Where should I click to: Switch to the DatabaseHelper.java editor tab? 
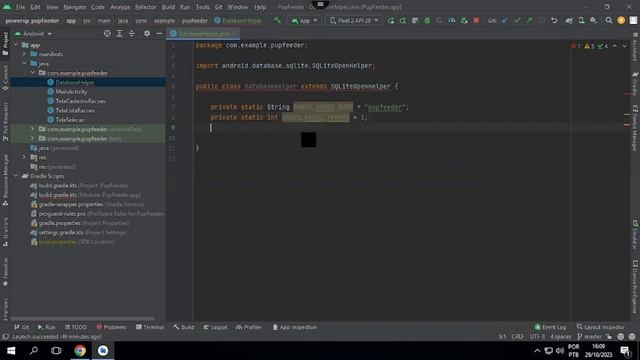click(203, 34)
